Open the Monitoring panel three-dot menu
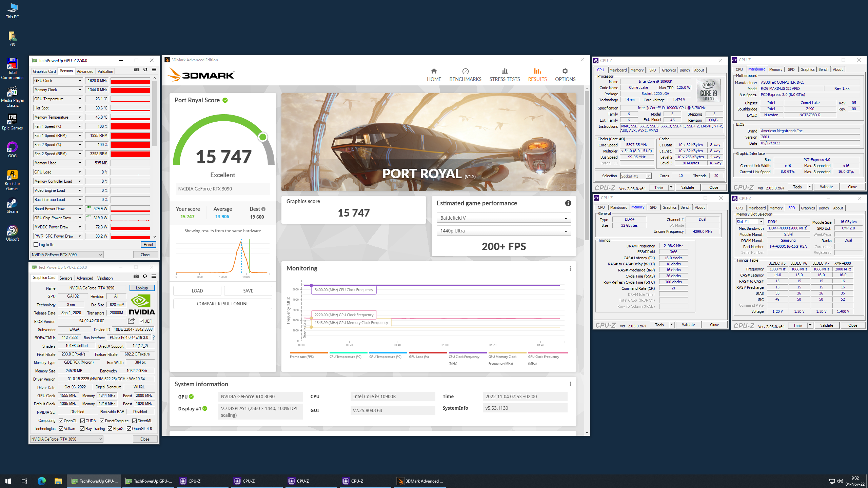The image size is (868, 488). [x=570, y=268]
